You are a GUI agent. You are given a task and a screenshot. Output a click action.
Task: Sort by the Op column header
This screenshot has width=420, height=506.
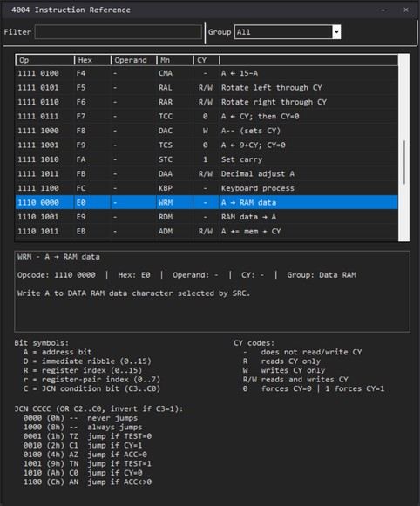click(44, 60)
